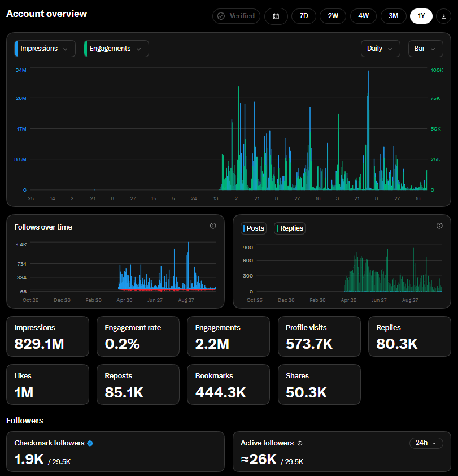
Task: Open the Engagement rate 0.2% card
Action: [x=138, y=336]
